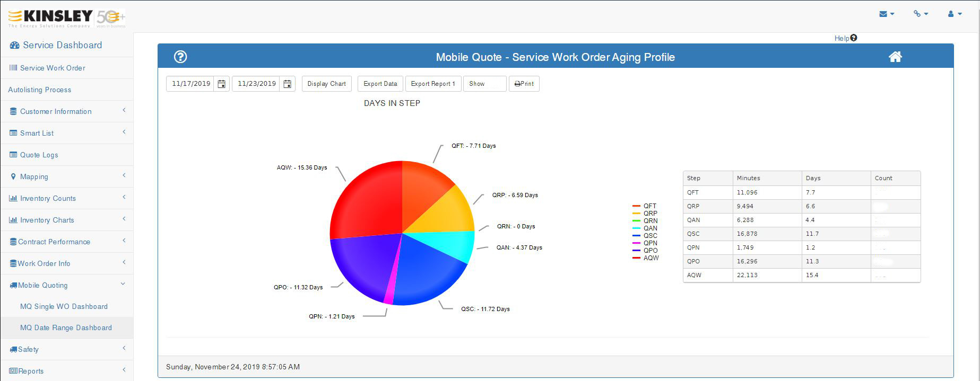The height and width of the screenshot is (381, 980).
Task: Click the white home icon in header
Action: tap(895, 57)
